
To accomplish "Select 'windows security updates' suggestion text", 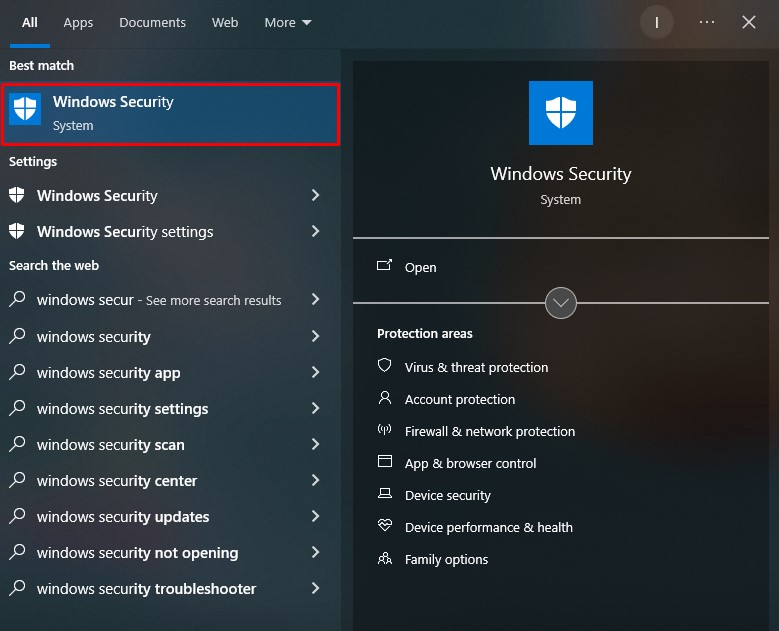I will tap(123, 517).
